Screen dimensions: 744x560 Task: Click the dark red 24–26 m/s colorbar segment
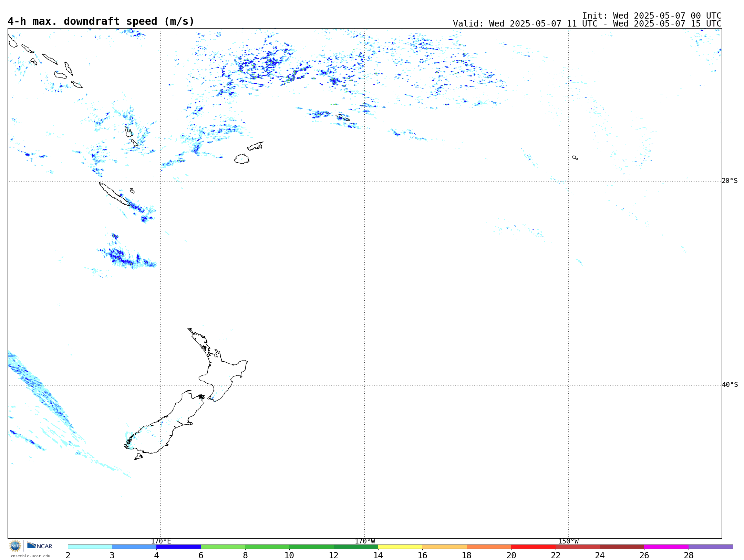[x=622, y=547]
